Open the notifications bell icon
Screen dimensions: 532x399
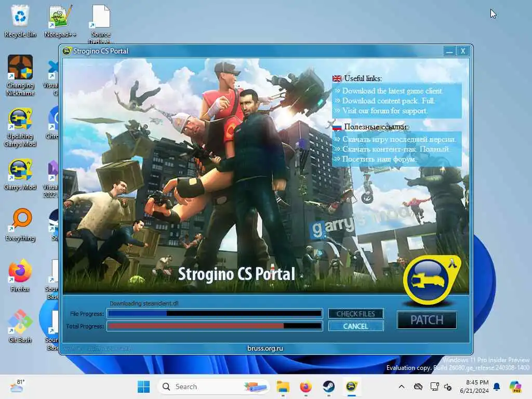point(497,387)
